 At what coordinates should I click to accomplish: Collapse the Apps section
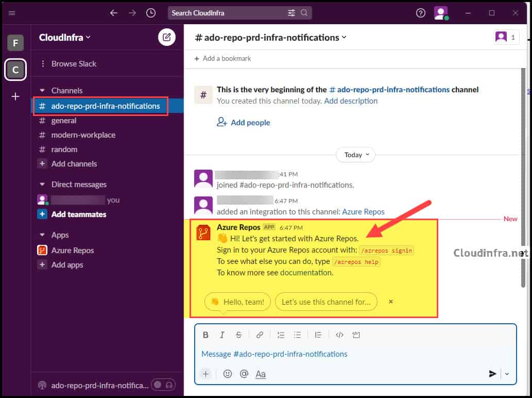pyautogui.click(x=42, y=235)
